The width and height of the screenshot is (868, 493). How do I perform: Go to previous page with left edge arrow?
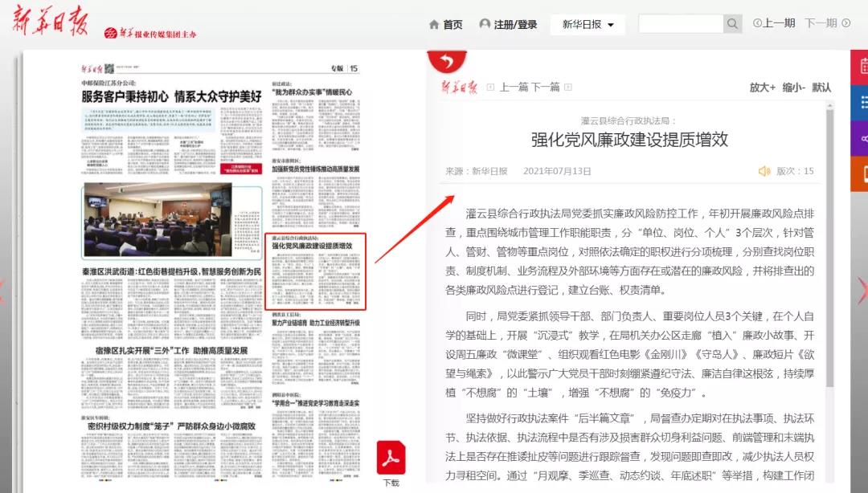coord(2,290)
